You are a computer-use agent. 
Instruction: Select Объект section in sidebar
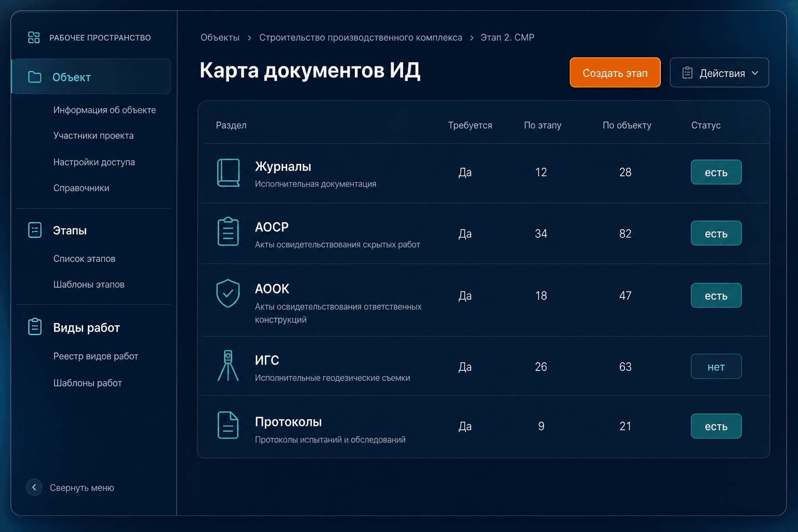(91, 76)
